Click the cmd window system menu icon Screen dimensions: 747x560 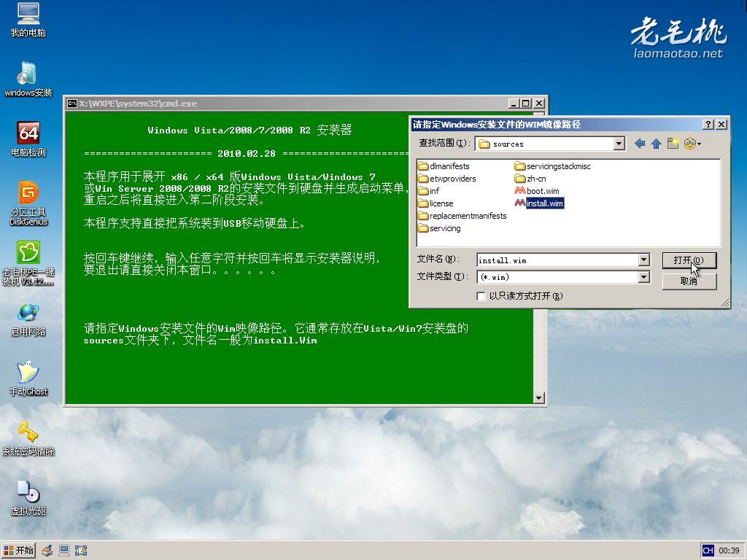(x=72, y=104)
